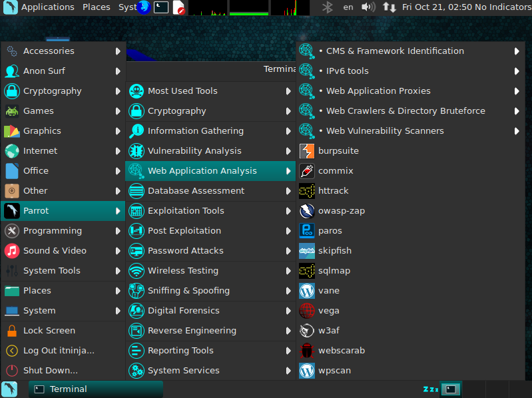Click the Digital Forensics icon
Viewport: 532px width, 398px height.
click(x=136, y=311)
